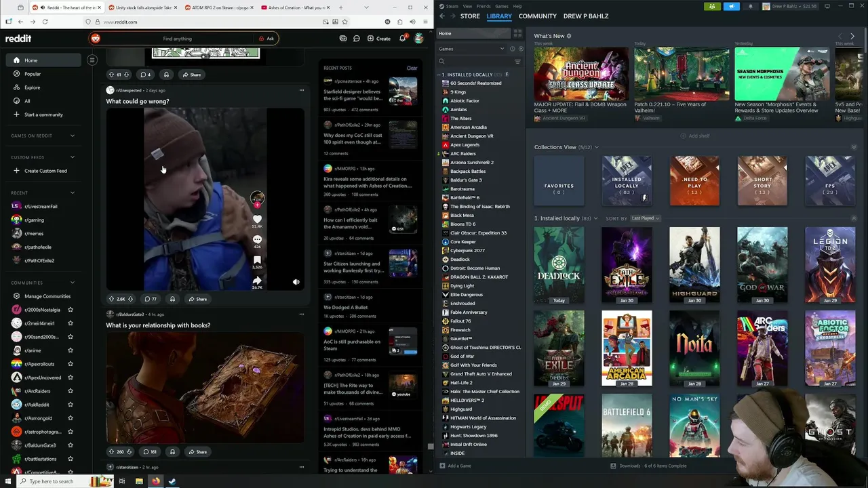Open Steam friends green button
Image resolution: width=868 pixels, height=488 pixels.
pos(712,6)
